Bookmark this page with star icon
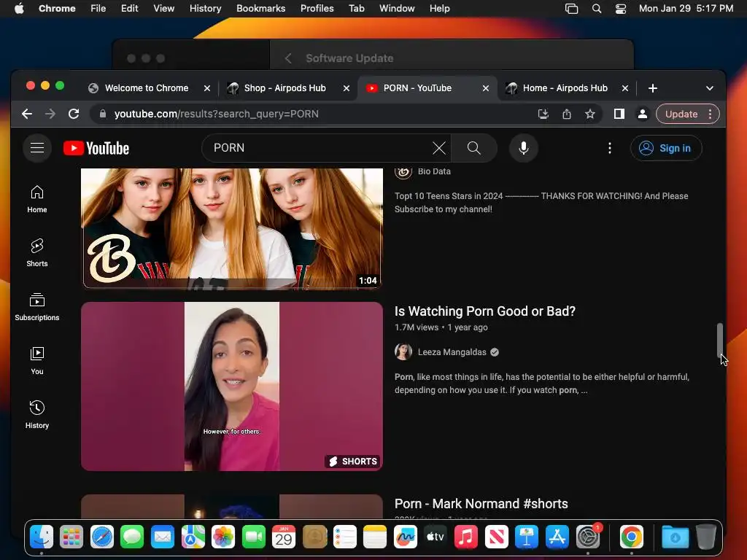The image size is (747, 560). point(589,114)
